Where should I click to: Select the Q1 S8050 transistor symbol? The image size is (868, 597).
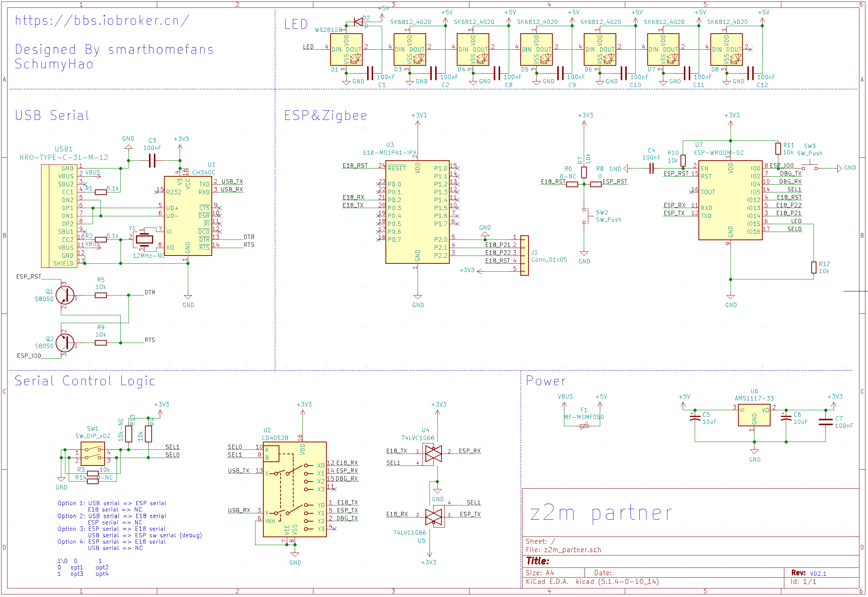point(65,295)
